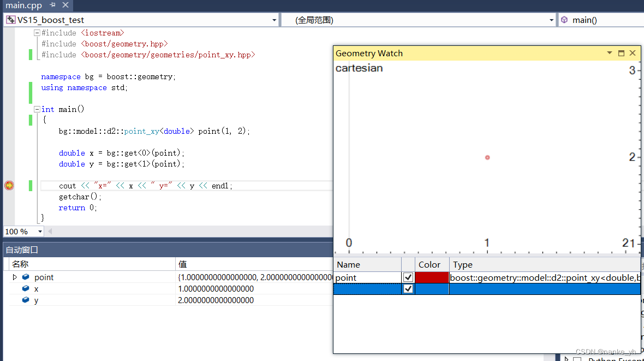Open the editor 100% zoom dropdown
The height and width of the screenshot is (361, 644).
click(x=40, y=231)
